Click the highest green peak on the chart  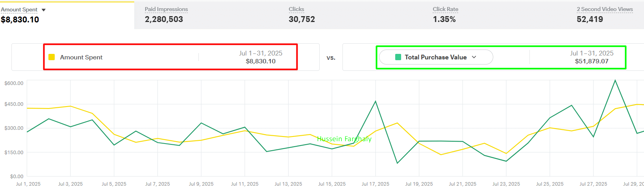(615, 81)
